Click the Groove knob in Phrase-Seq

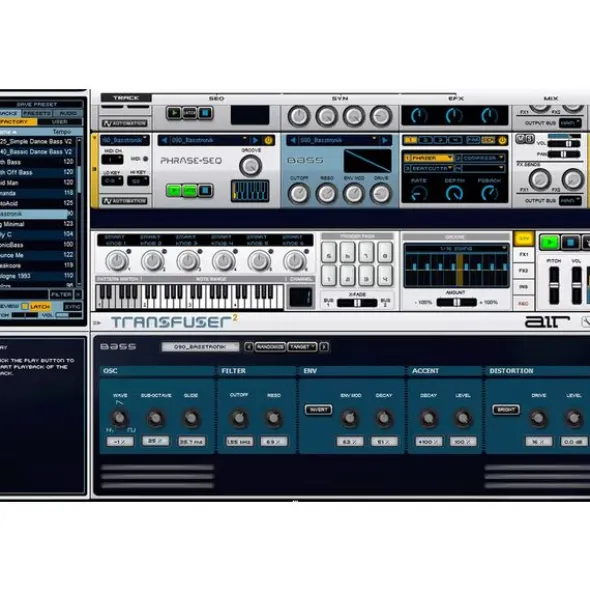coord(250,166)
